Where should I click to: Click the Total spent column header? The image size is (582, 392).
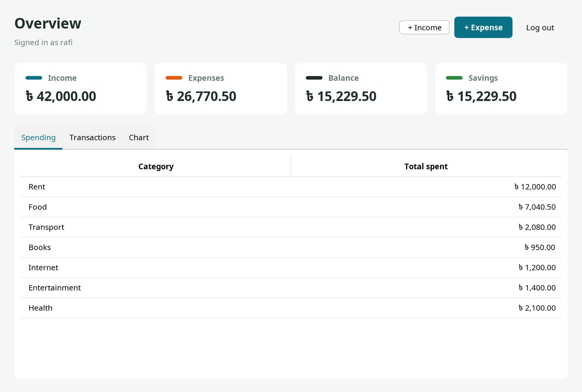(x=426, y=167)
